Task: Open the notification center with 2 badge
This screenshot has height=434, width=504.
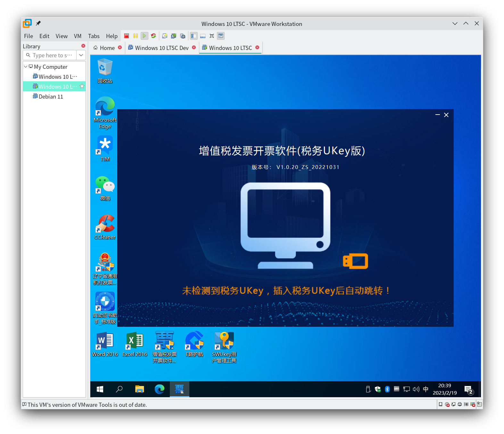Action: click(468, 390)
